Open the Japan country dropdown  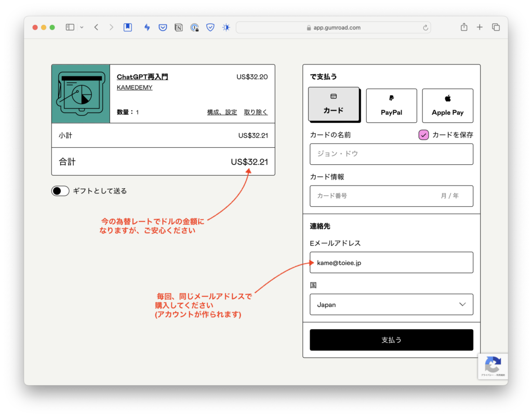[391, 305]
